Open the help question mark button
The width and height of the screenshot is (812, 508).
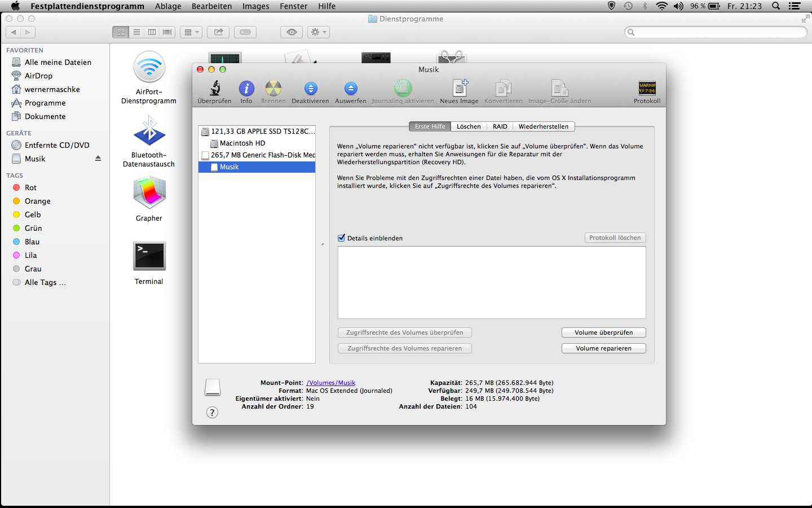pyautogui.click(x=212, y=413)
